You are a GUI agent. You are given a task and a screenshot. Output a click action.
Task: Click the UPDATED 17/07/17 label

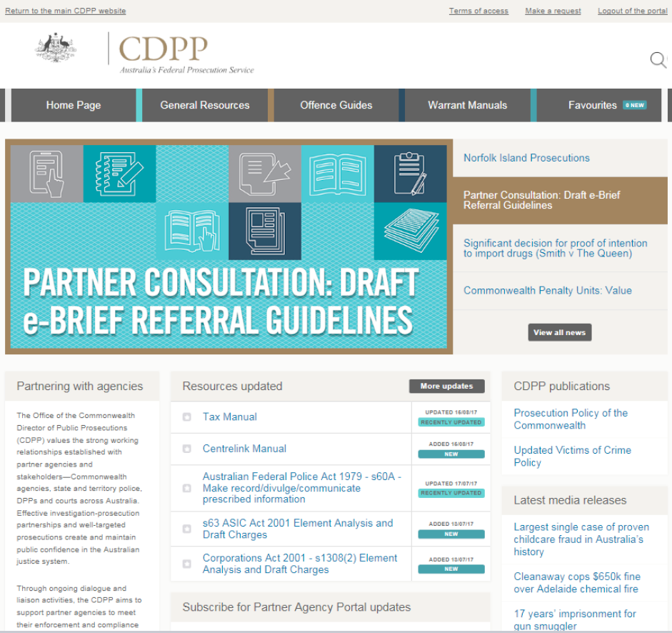pos(451,484)
